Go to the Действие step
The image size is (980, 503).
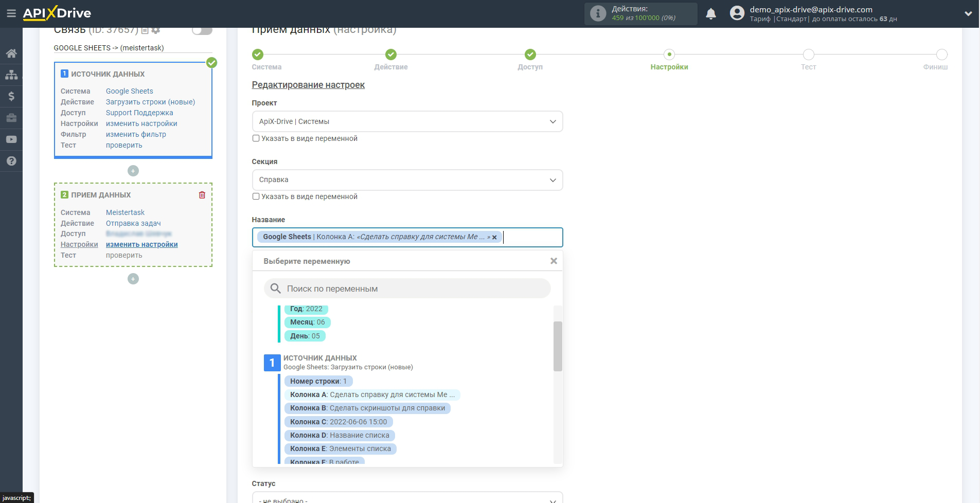[391, 55]
